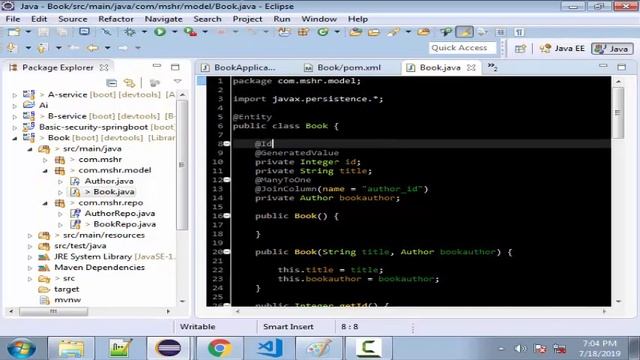The image size is (640, 360).
Task: Click the Run Last Tool/Coverage icon
Action: click(190, 32)
